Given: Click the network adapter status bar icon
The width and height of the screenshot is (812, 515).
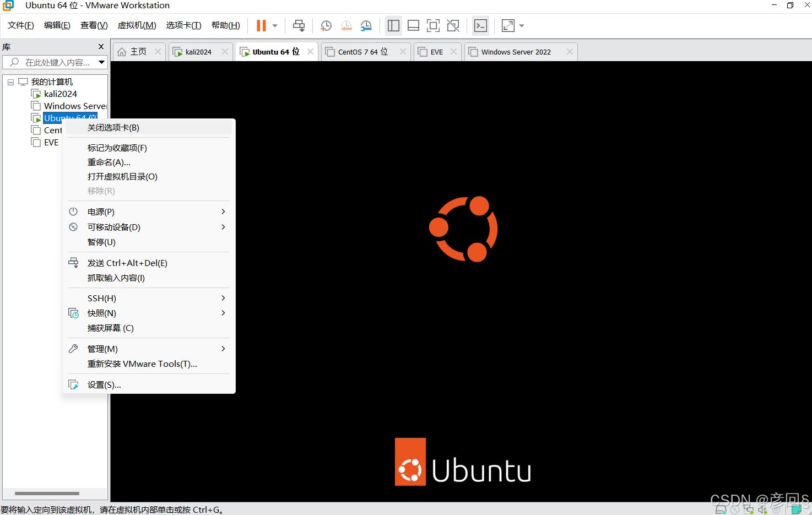Looking at the screenshot, I should point(749,509).
